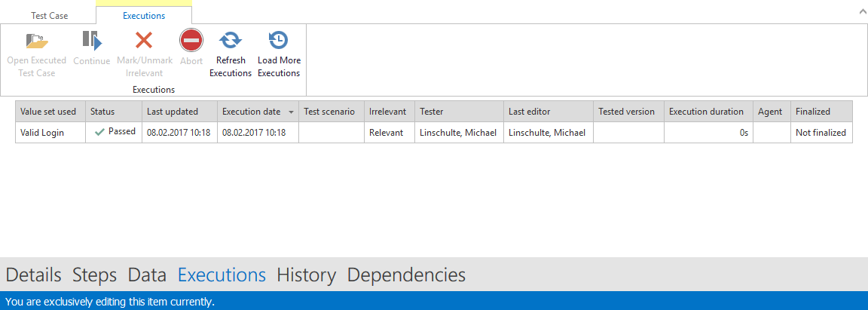The image size is (868, 310).
Task: Switch to the Test Case ribbon tab
Action: click(49, 16)
